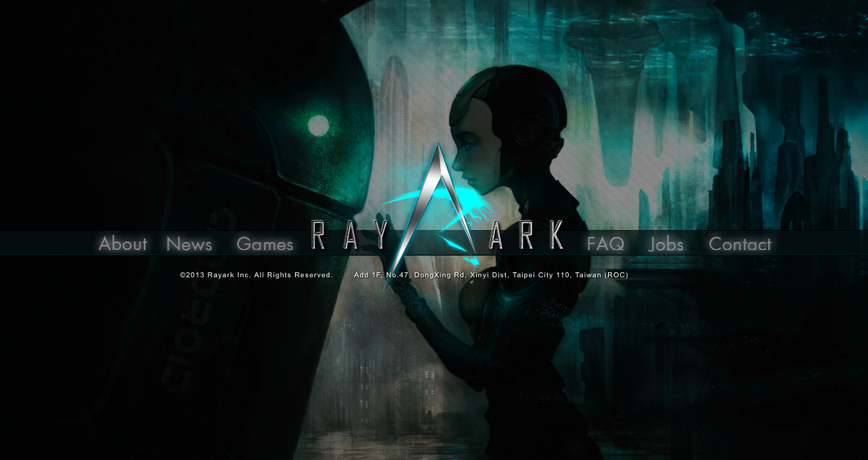This screenshot has height=460, width=868.
Task: Open the Contact page
Action: coord(740,244)
